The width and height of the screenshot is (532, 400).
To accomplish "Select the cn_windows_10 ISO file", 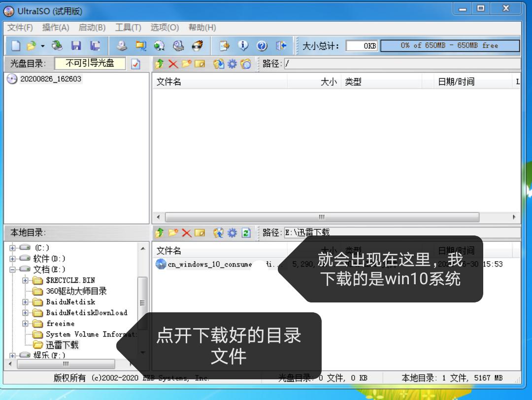I will click(x=212, y=265).
